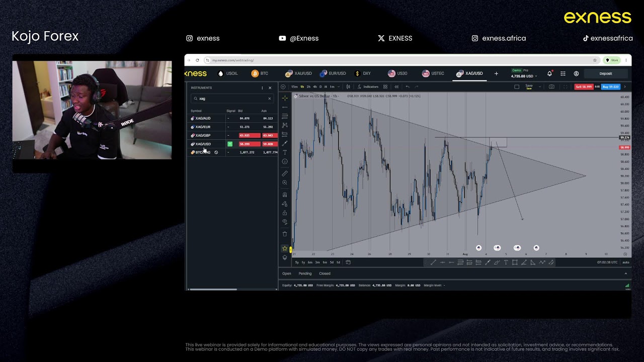644x362 pixels.
Task: Save the chart layout
Action: [529, 86]
